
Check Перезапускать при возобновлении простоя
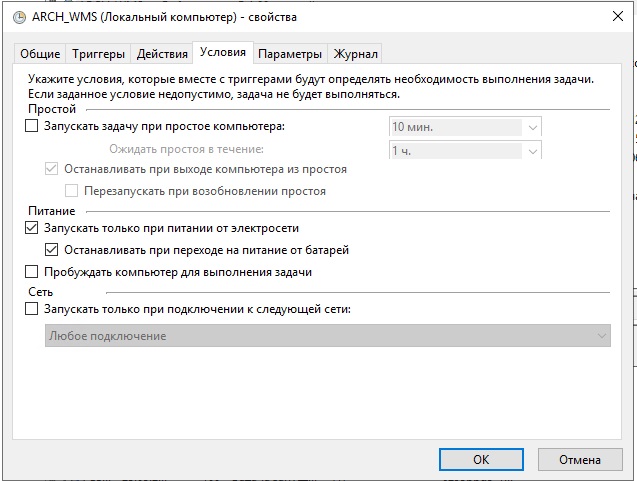(x=72, y=191)
